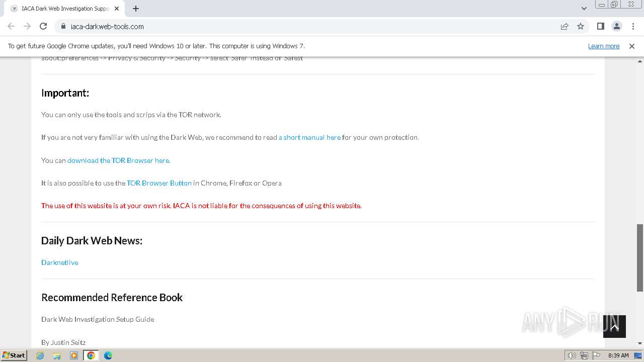The height and width of the screenshot is (362, 644).
Task: Open network status tray icon
Action: [x=584, y=355]
